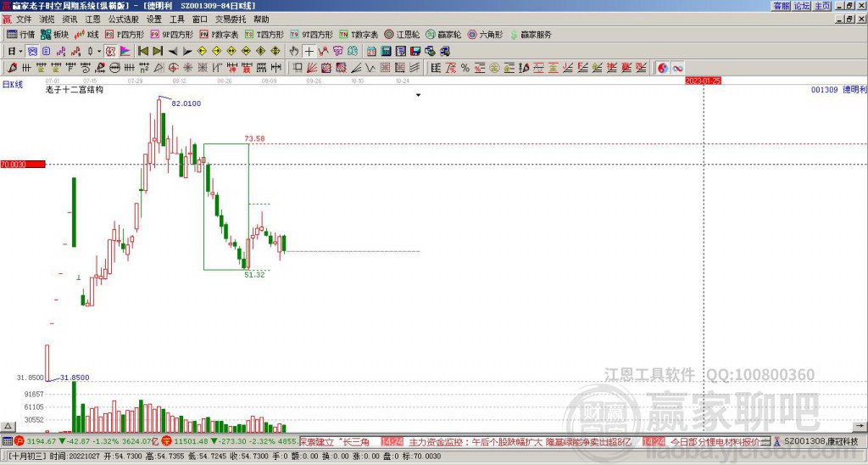Open the 浏览 menu
Image resolution: width=868 pixels, height=465 pixels.
pos(47,20)
